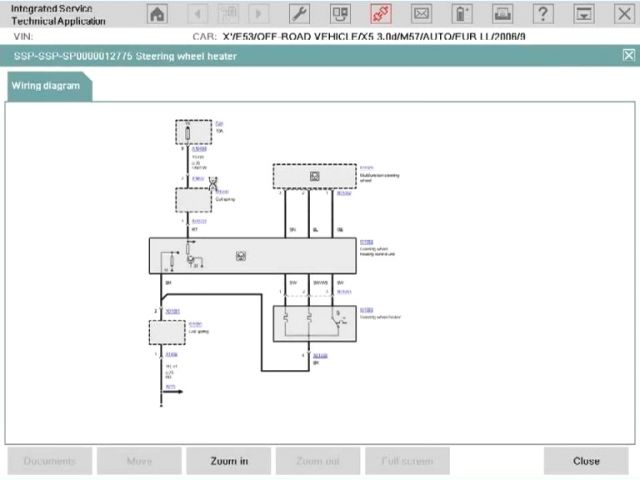Viewport: 640px width, 480px height.
Task: Check the battery status icon
Action: 461,14
